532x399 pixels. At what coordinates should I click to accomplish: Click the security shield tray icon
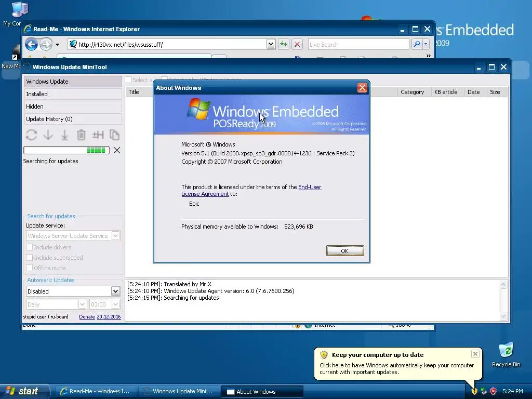pyautogui.click(x=474, y=391)
